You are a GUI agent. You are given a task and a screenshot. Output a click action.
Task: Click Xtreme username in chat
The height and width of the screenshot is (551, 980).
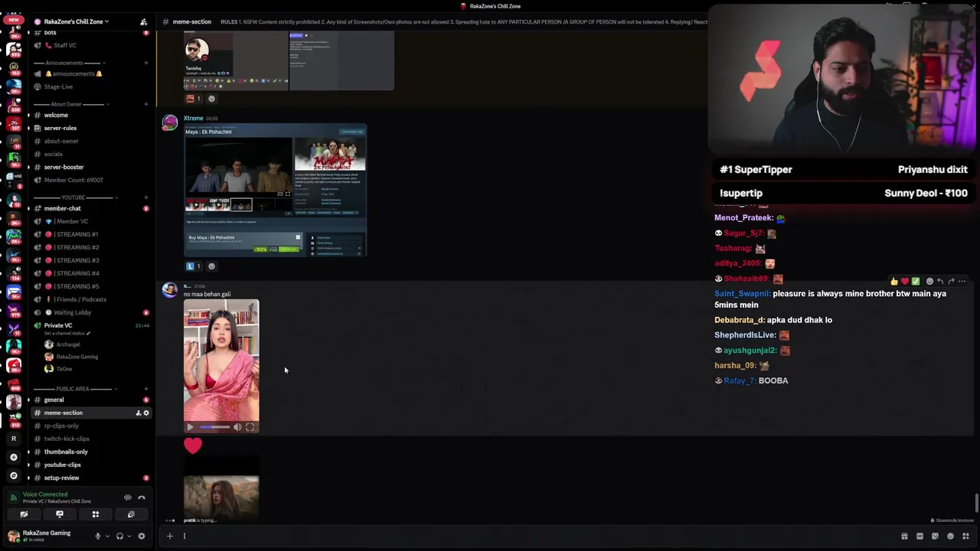pos(193,119)
